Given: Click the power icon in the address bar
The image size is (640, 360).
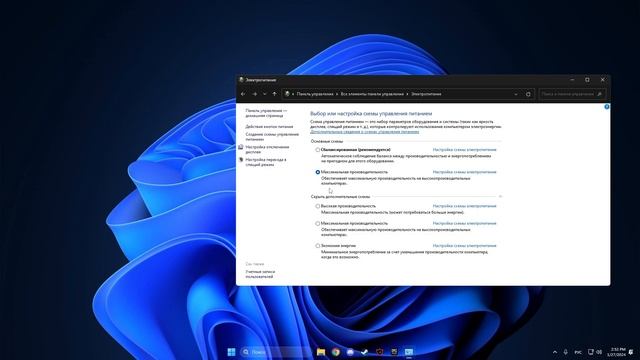Looking at the screenshot, I should pyautogui.click(x=287, y=94).
